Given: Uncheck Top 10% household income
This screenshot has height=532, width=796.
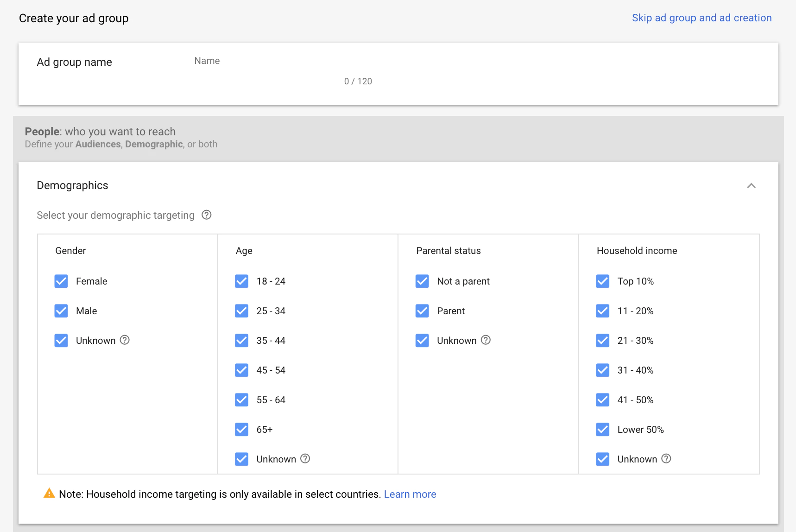Looking at the screenshot, I should tap(602, 281).
